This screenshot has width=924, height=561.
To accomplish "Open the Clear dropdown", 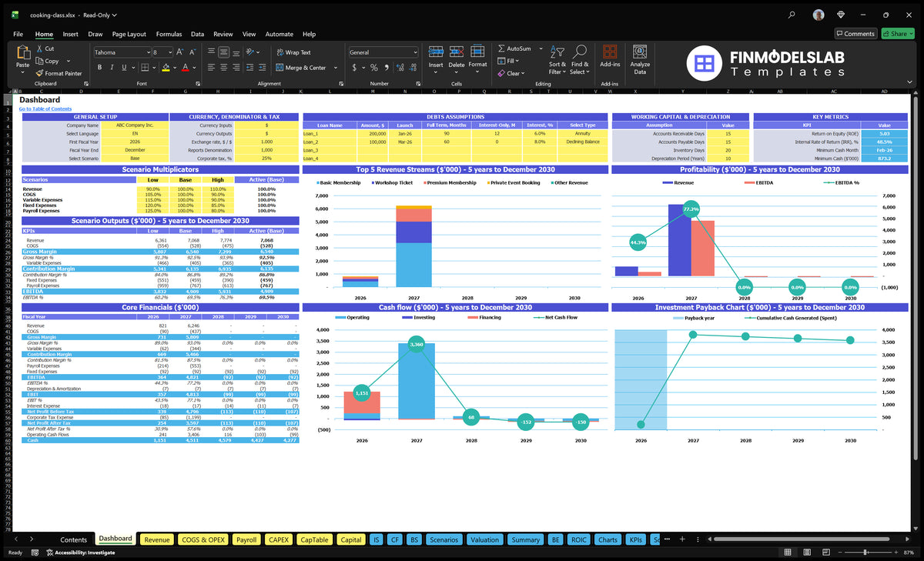I will click(511, 73).
